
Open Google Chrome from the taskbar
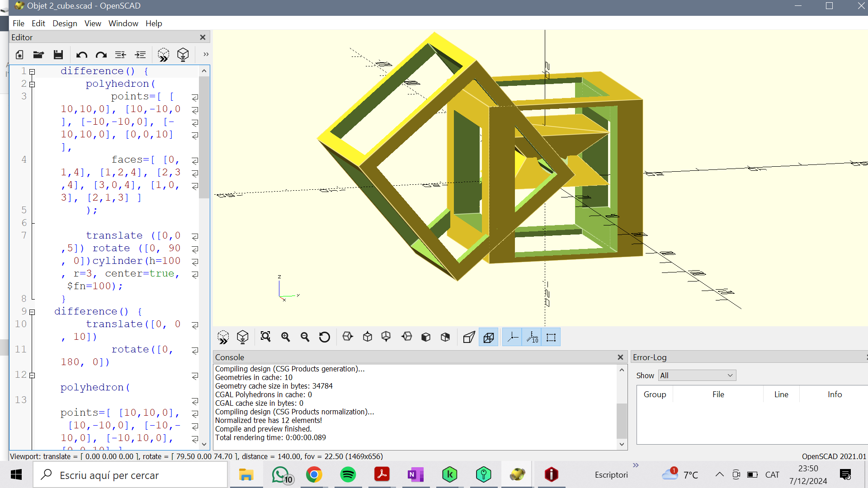(x=314, y=475)
